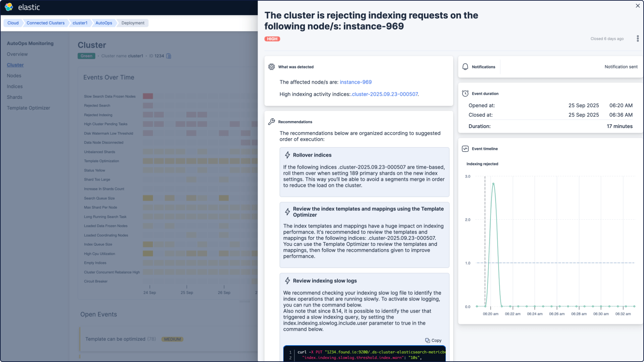Click the What was detected chip icon
644x362 pixels.
point(271,67)
